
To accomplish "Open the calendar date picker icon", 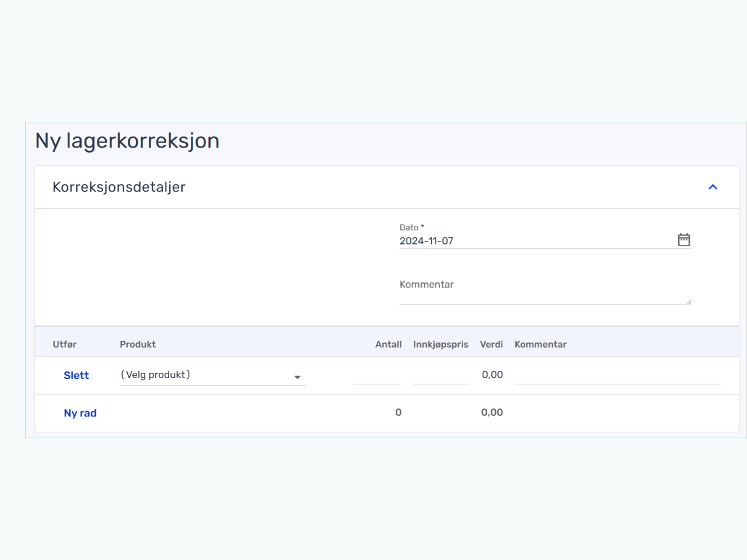I will tap(684, 240).
